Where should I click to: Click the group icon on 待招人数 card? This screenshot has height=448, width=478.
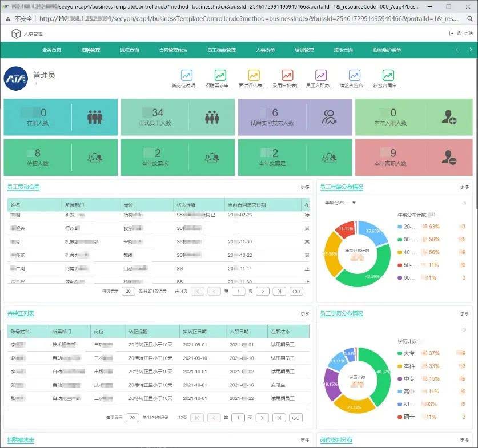[x=95, y=158]
